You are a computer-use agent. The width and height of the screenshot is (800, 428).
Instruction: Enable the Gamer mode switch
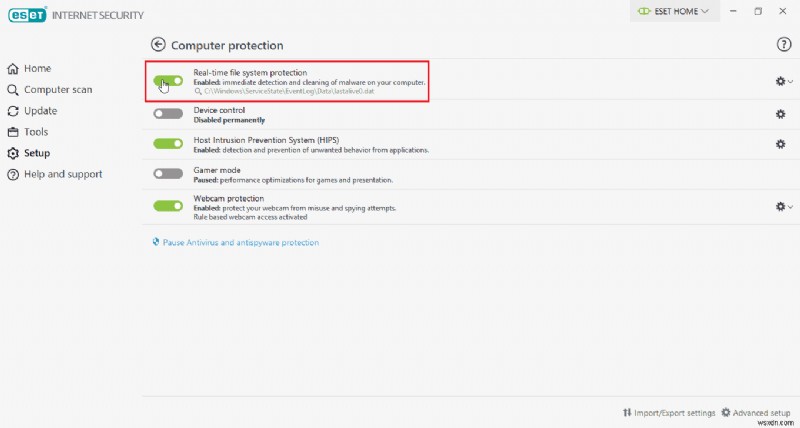pos(168,174)
